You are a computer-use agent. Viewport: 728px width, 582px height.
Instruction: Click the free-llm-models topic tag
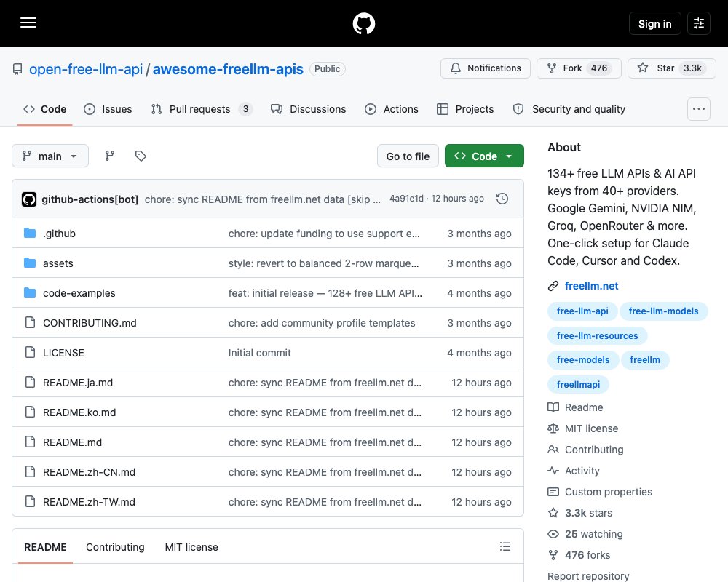[x=663, y=311]
